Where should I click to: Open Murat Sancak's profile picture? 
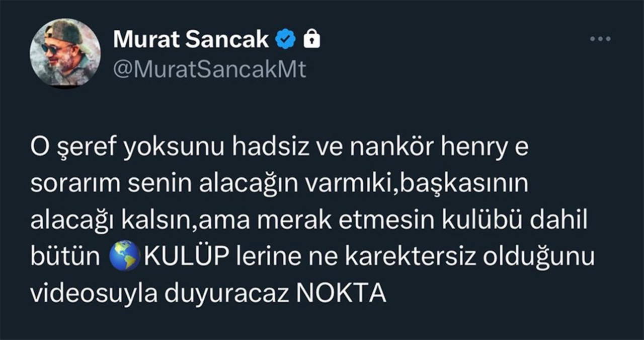pyautogui.click(x=65, y=53)
